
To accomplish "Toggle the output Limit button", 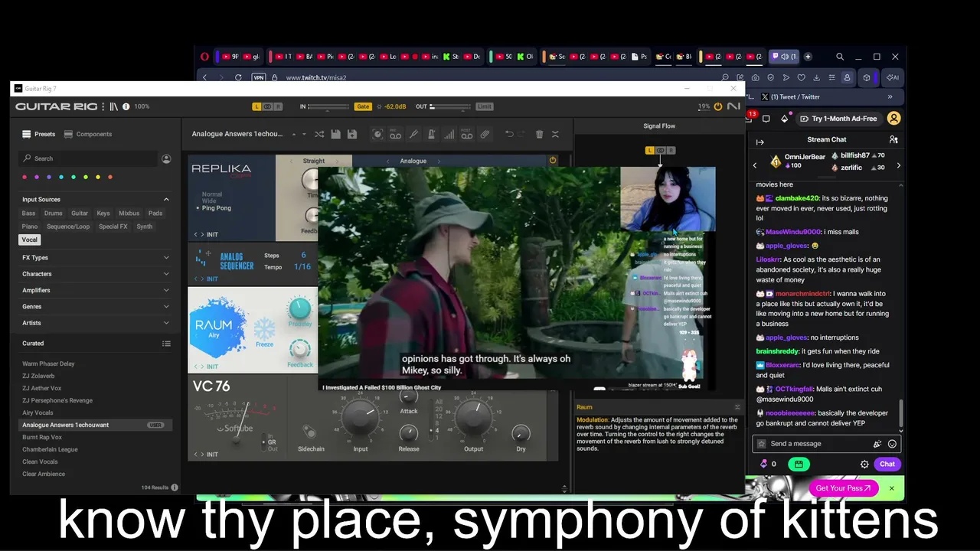I will pyautogui.click(x=484, y=106).
